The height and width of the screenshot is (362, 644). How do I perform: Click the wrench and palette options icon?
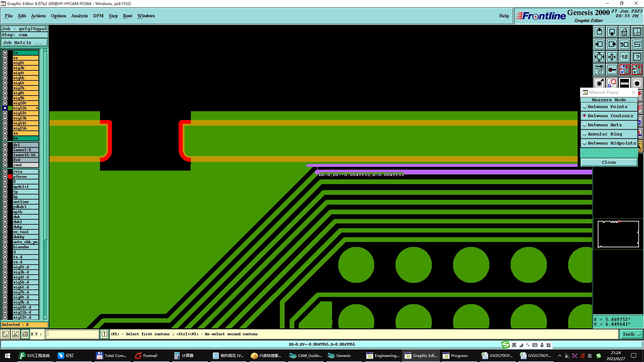(x=599, y=69)
